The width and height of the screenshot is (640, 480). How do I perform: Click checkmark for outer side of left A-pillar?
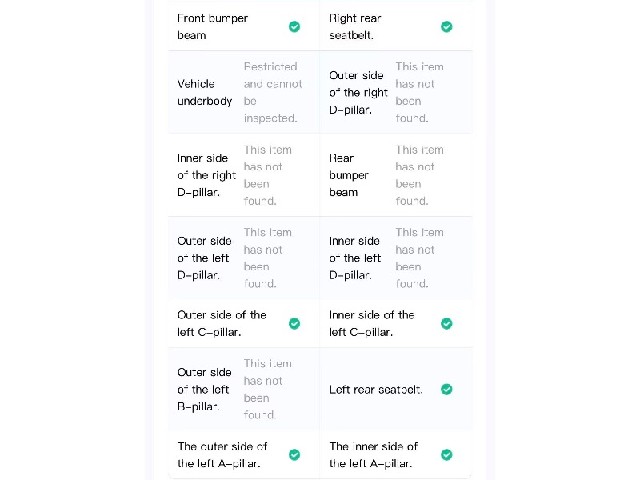point(294,455)
